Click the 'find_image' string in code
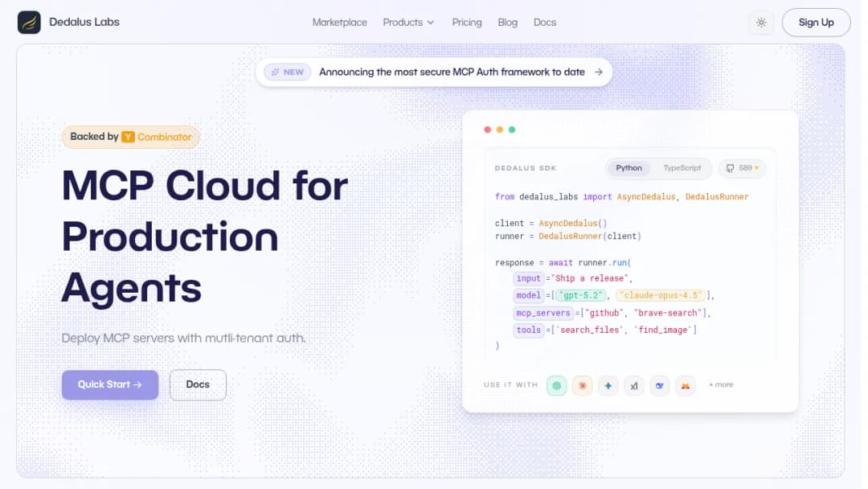Image resolution: width=868 pixels, height=489 pixels. click(662, 331)
